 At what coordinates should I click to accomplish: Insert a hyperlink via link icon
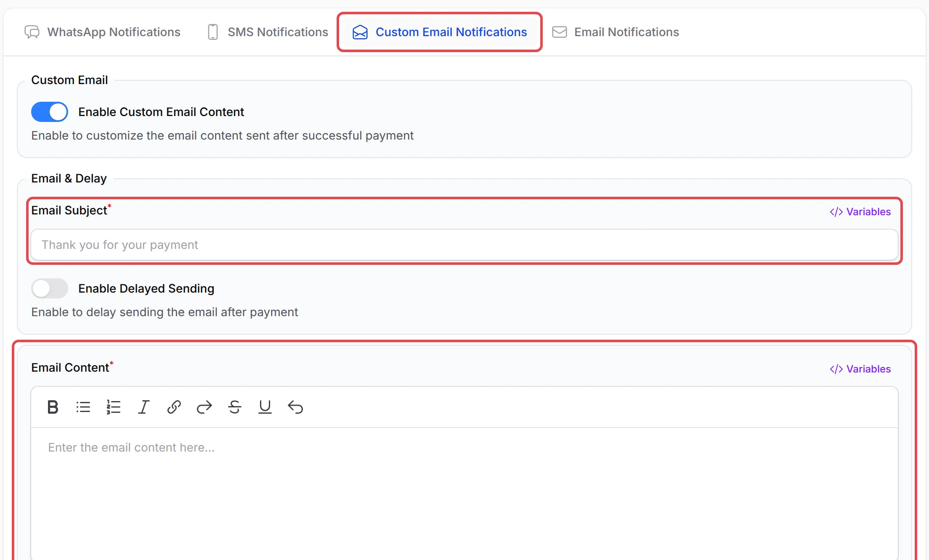pyautogui.click(x=174, y=407)
